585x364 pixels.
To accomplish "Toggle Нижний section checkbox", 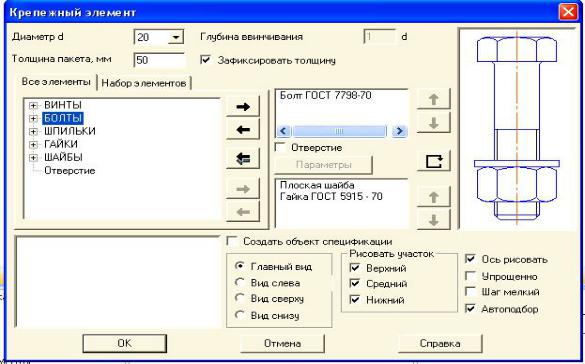I will [355, 299].
